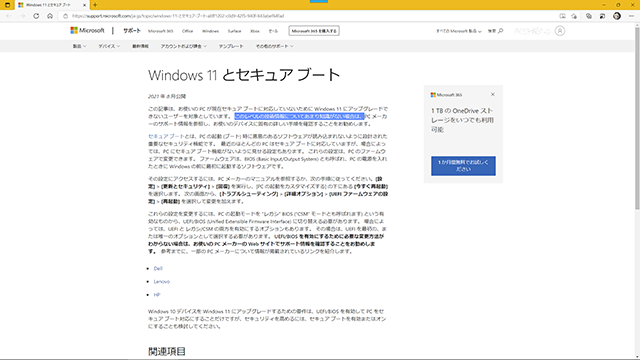Open the Surface item in the top navigation
The width and height of the screenshot is (640, 360).
click(x=234, y=31)
